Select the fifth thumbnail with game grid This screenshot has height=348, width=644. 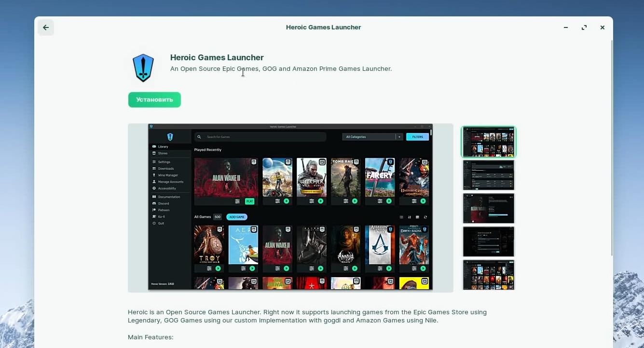489,275
